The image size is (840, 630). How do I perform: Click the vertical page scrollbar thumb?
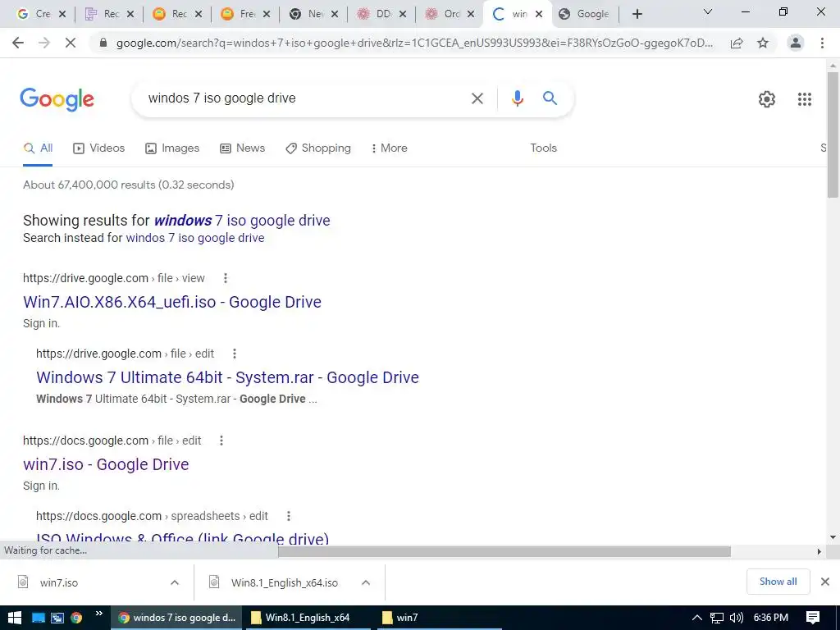click(x=833, y=135)
